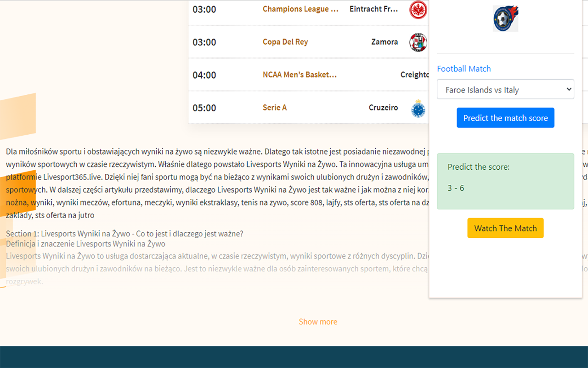
Task: Open the Football Match dropdown
Action: [x=505, y=90]
